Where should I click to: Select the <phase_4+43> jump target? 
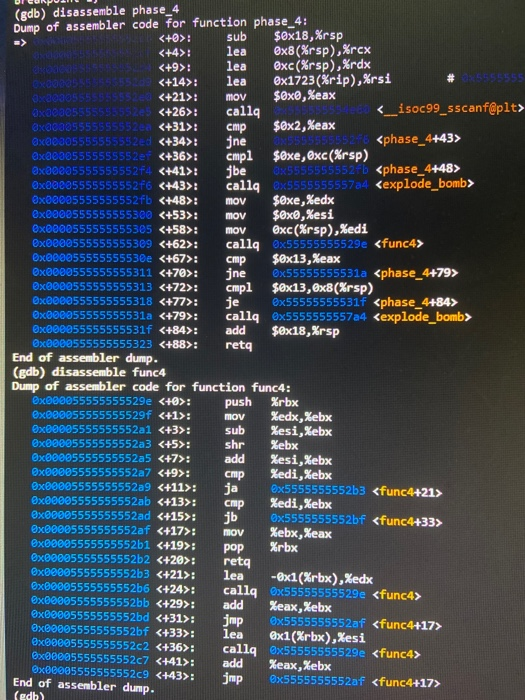[x=418, y=139]
